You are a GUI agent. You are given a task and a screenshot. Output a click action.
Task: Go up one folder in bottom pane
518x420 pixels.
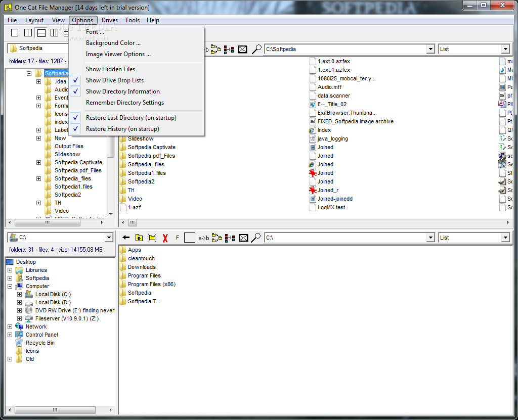[x=139, y=238]
